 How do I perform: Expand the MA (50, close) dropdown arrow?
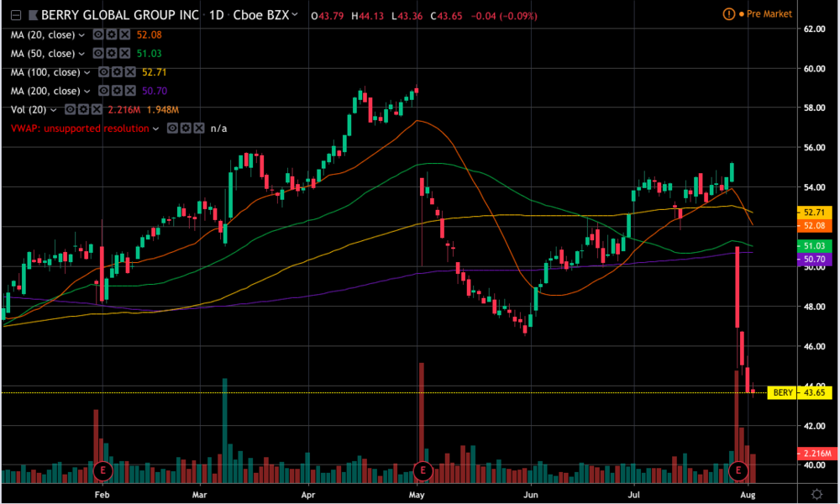pyautogui.click(x=81, y=54)
